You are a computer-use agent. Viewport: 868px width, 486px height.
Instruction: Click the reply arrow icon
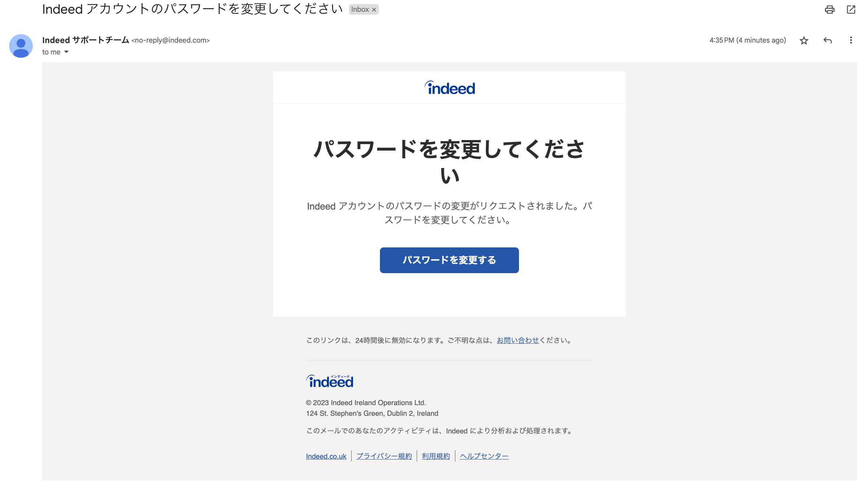pyautogui.click(x=828, y=40)
